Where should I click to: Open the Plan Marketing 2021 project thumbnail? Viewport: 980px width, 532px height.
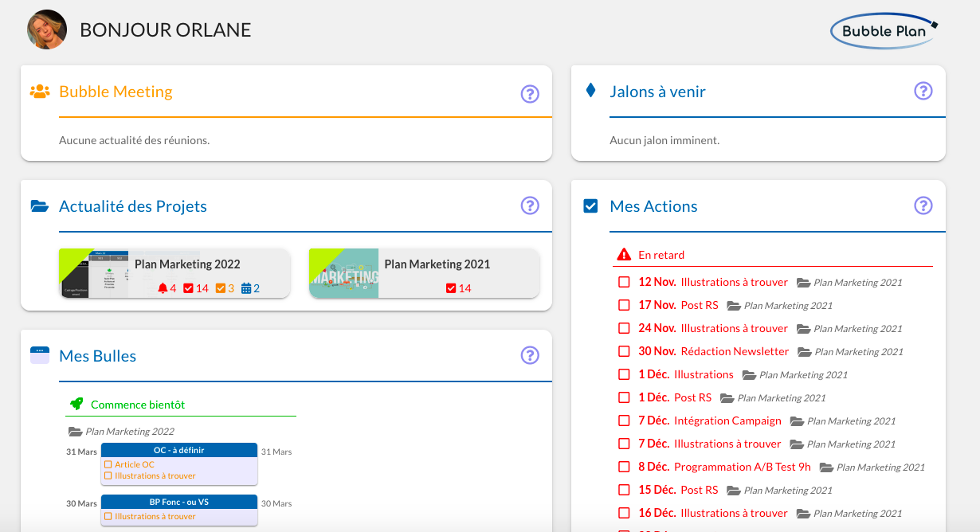343,273
